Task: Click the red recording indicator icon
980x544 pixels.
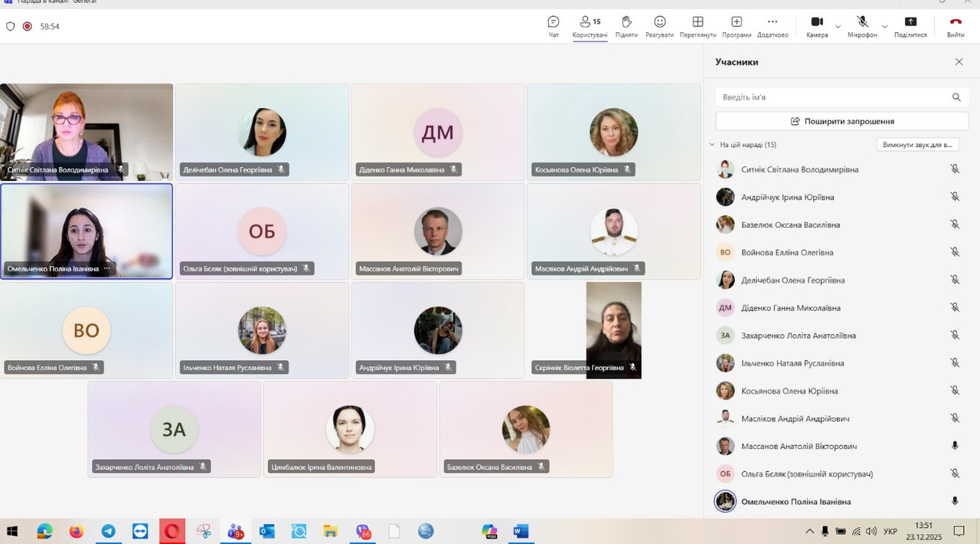Action: tap(28, 26)
